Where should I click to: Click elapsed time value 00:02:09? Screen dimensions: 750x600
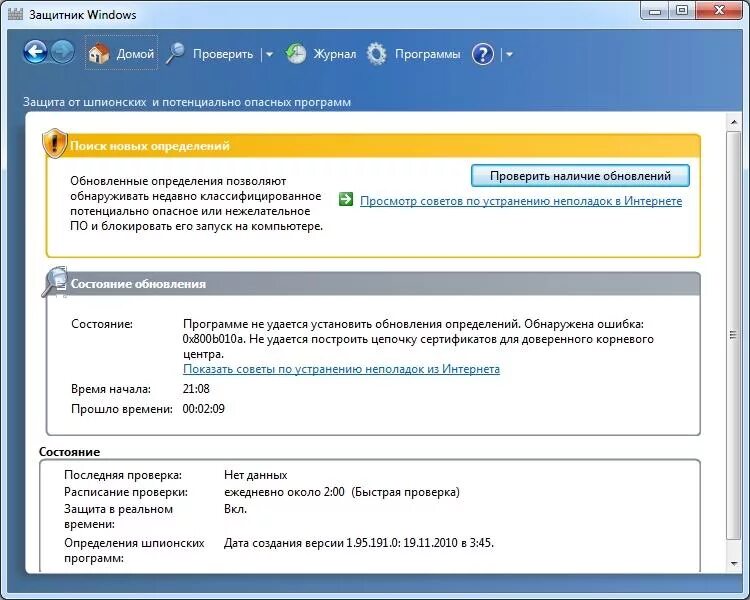pyautogui.click(x=204, y=409)
